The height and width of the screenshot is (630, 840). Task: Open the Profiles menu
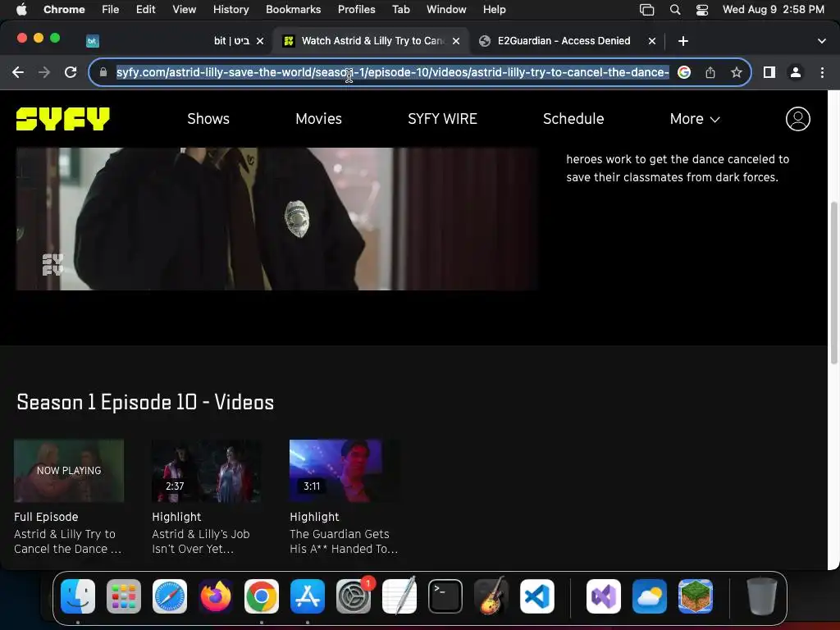click(356, 10)
